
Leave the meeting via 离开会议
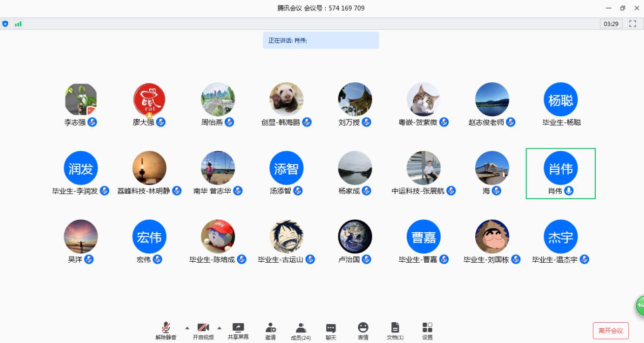pyautogui.click(x=610, y=330)
